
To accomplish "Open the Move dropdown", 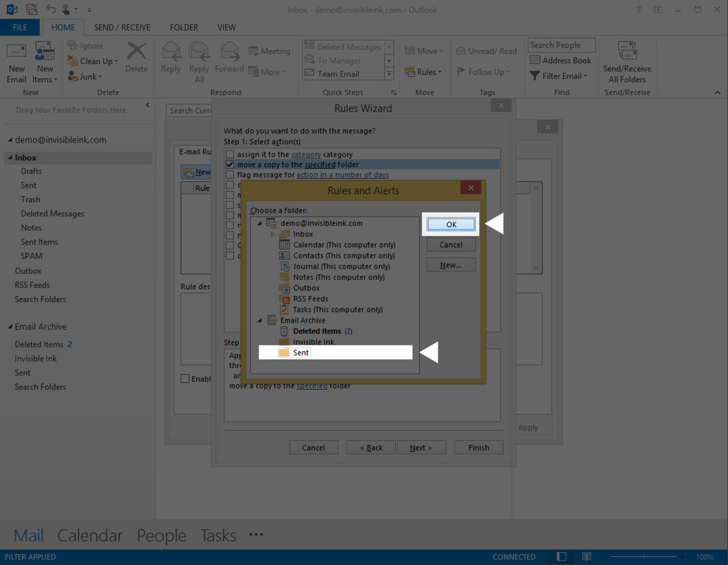I will click(x=424, y=51).
